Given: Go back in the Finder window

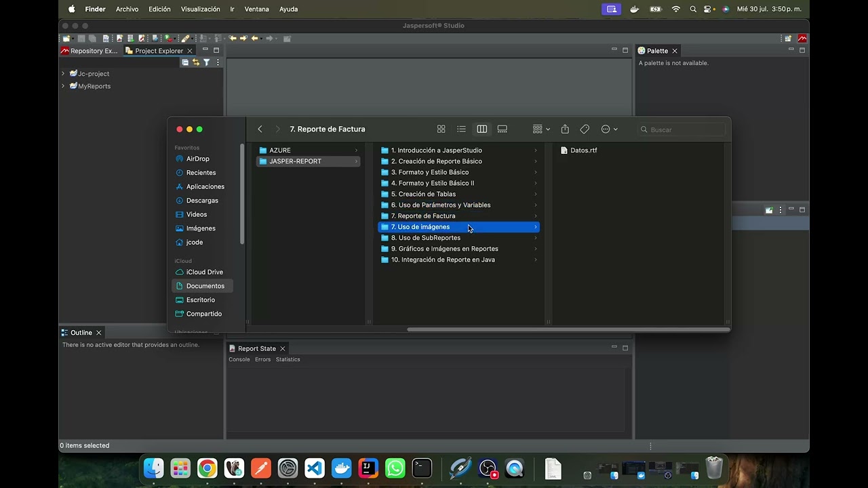Looking at the screenshot, I should click(260, 129).
